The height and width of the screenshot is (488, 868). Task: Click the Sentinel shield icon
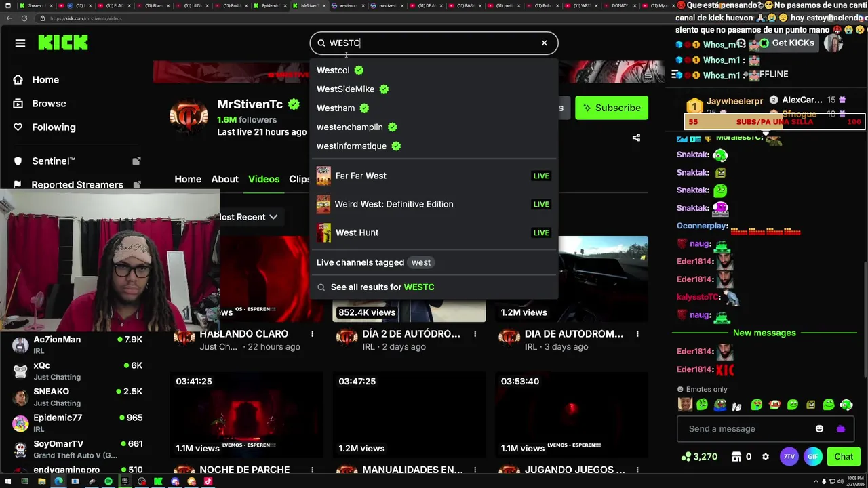18,161
